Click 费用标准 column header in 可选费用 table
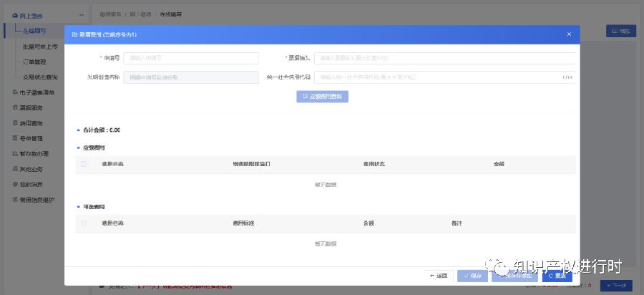This screenshot has height=295, width=644. tap(243, 223)
